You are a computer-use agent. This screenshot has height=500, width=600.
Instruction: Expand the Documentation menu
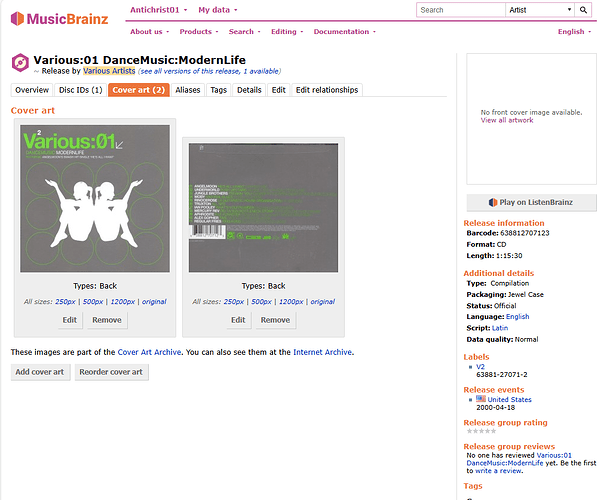[345, 32]
